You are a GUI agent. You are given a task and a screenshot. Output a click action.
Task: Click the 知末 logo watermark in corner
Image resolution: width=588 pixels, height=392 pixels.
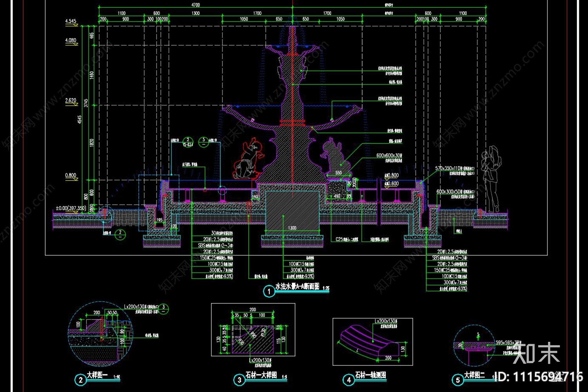[x=536, y=353]
